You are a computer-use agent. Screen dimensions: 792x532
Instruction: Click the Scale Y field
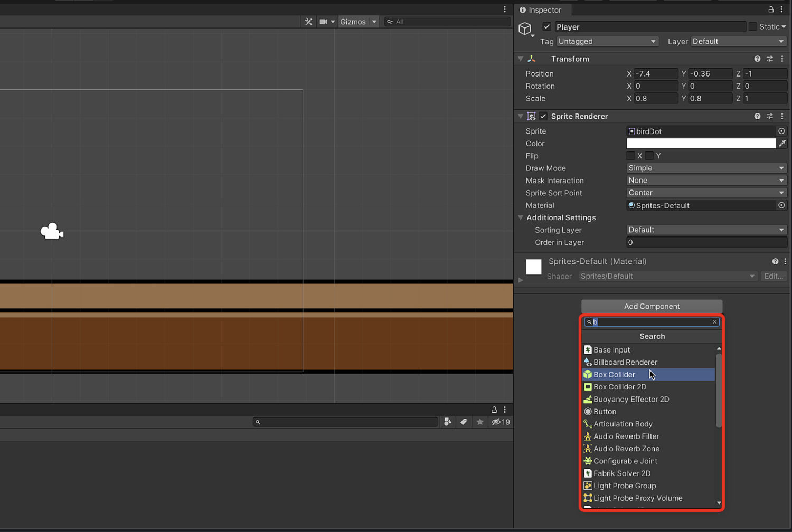point(710,99)
